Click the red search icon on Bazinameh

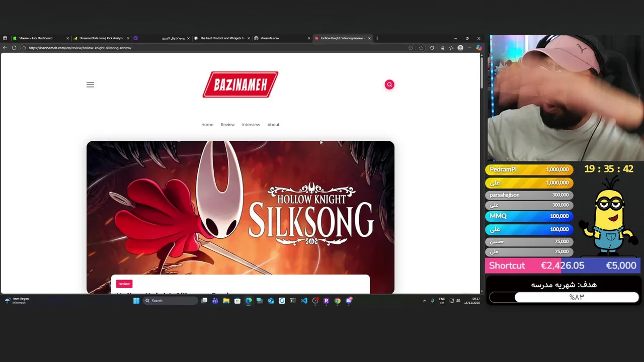coord(389,84)
